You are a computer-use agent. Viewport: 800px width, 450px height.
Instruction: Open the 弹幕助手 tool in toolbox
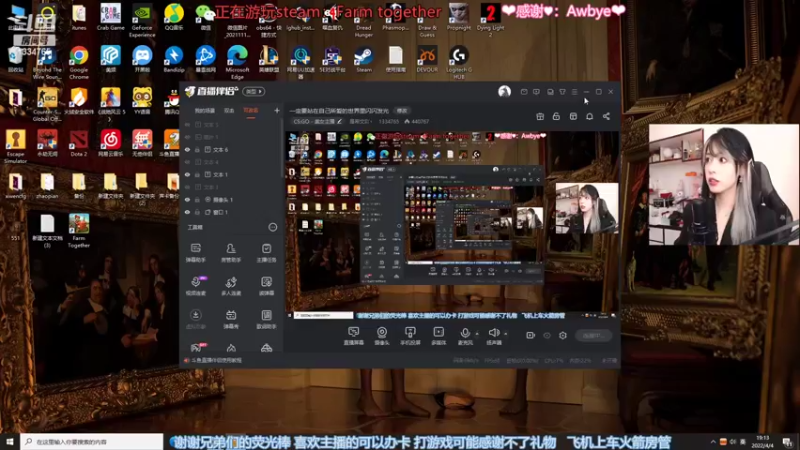(195, 253)
